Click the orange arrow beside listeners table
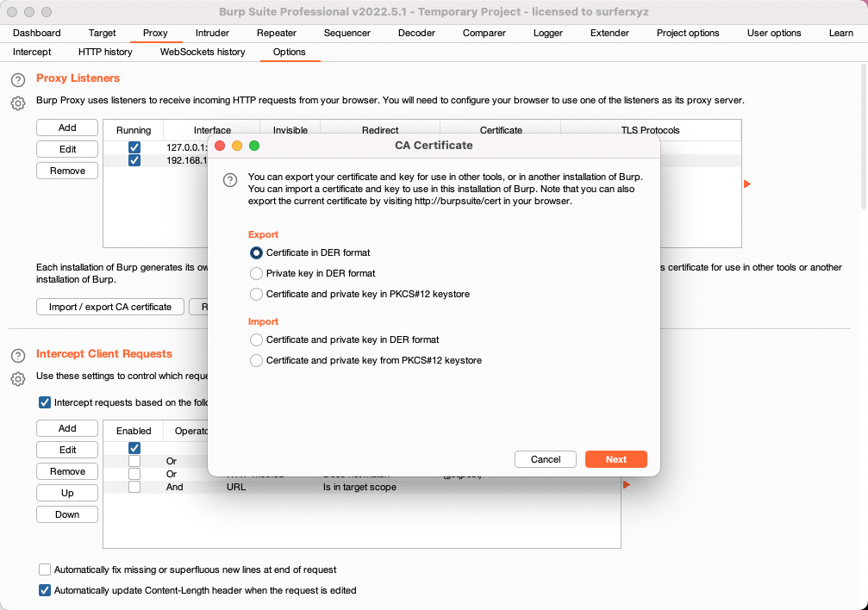The height and width of the screenshot is (610, 868). click(x=746, y=184)
